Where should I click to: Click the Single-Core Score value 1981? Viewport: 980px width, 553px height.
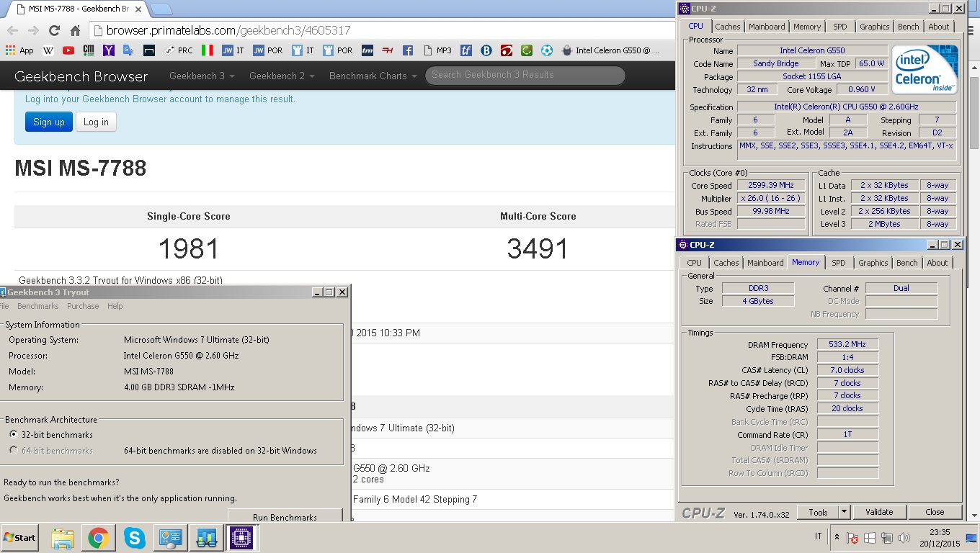(x=188, y=248)
